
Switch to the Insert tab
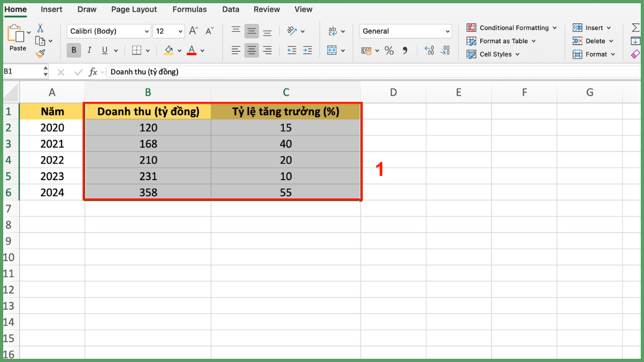point(52,9)
